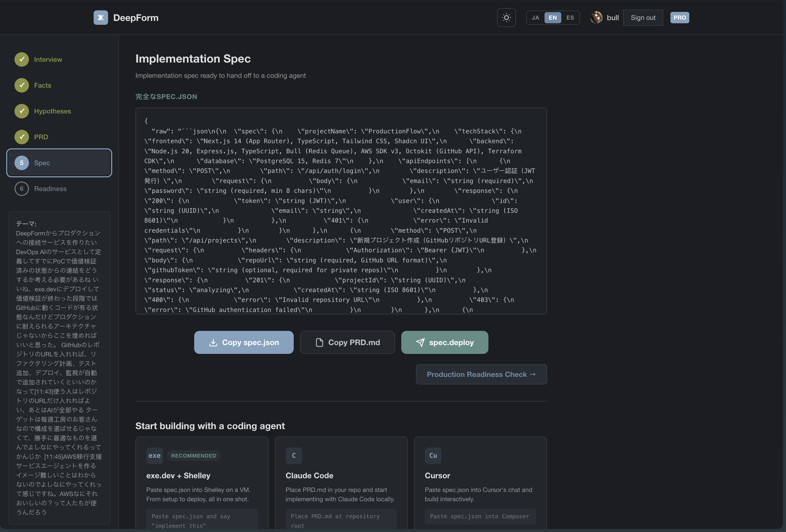Click the Interview checkmark step icon
Image resolution: width=786 pixels, height=532 pixels.
22,59
